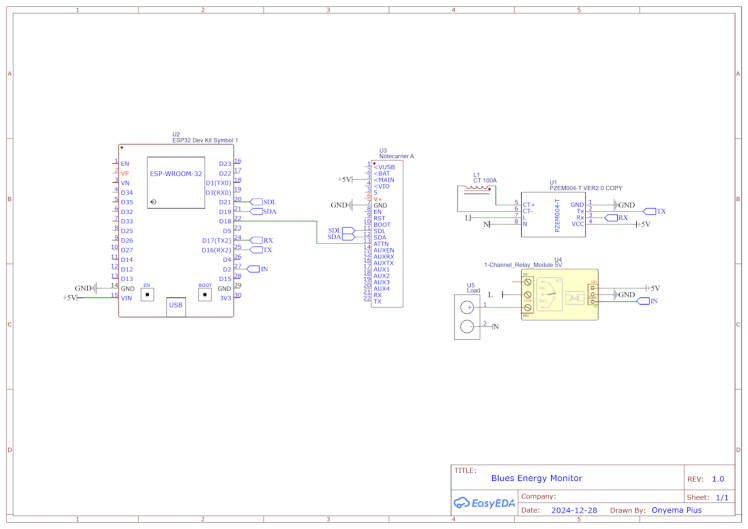Select the green wire from D18 to ATTN
This screenshot has height=529, width=748.
[317, 232]
